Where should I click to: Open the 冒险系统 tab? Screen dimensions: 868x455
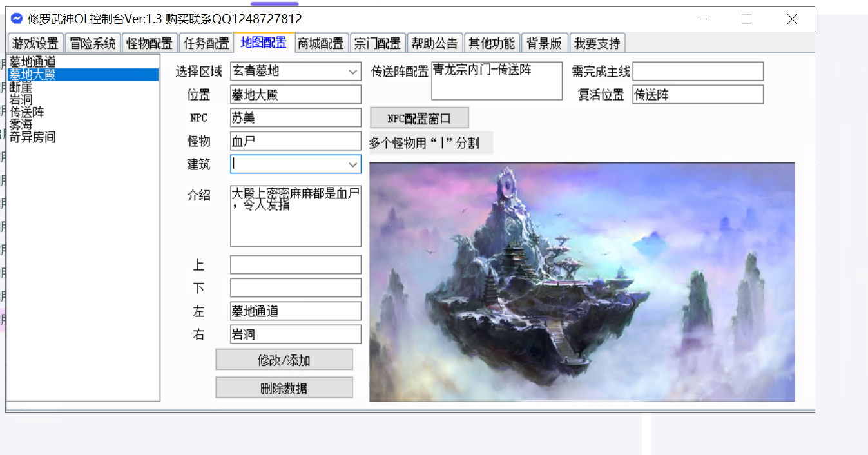[x=92, y=44]
